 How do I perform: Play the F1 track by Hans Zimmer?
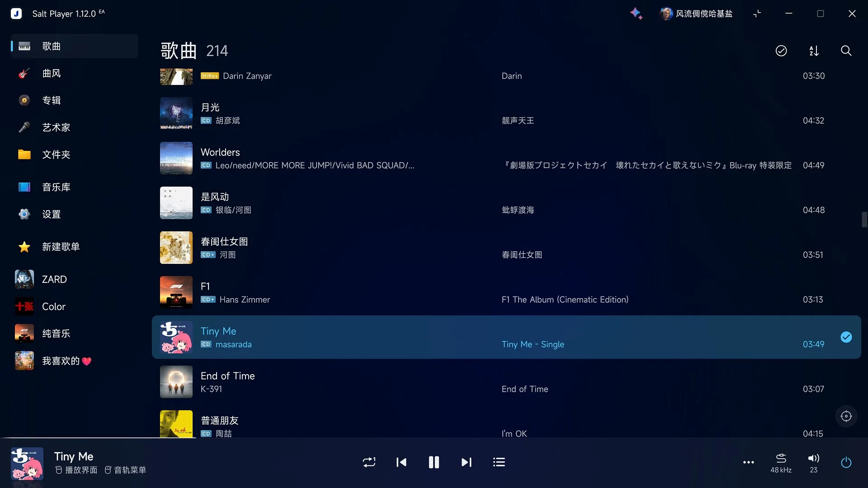(x=506, y=292)
